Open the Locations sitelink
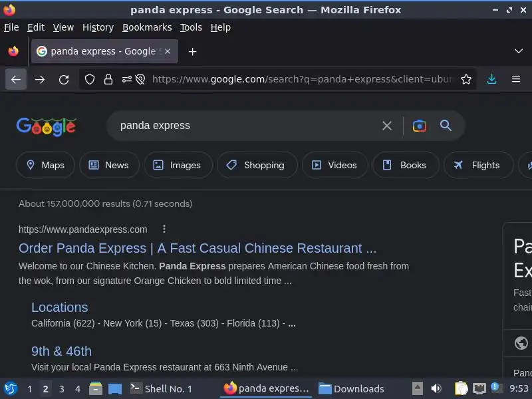The width and height of the screenshot is (532, 399). [x=60, y=307]
